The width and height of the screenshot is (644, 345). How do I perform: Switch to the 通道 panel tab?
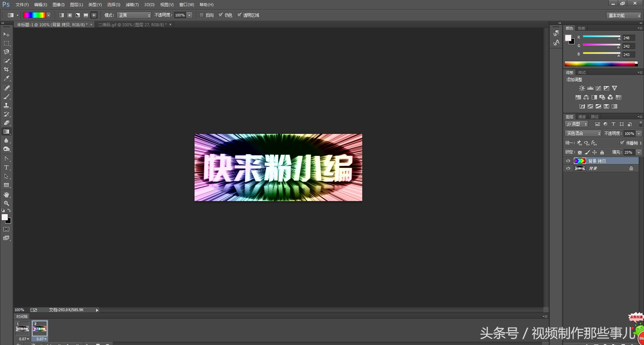(582, 117)
